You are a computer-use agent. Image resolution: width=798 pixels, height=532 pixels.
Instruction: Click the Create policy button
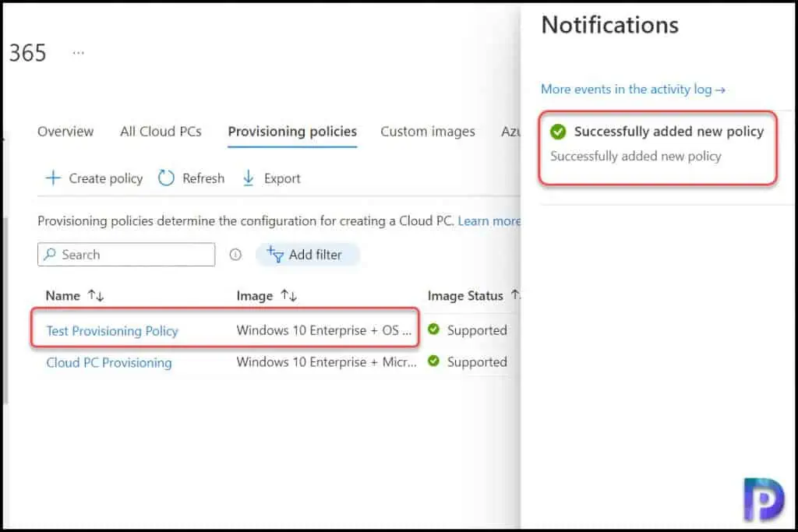94,178
